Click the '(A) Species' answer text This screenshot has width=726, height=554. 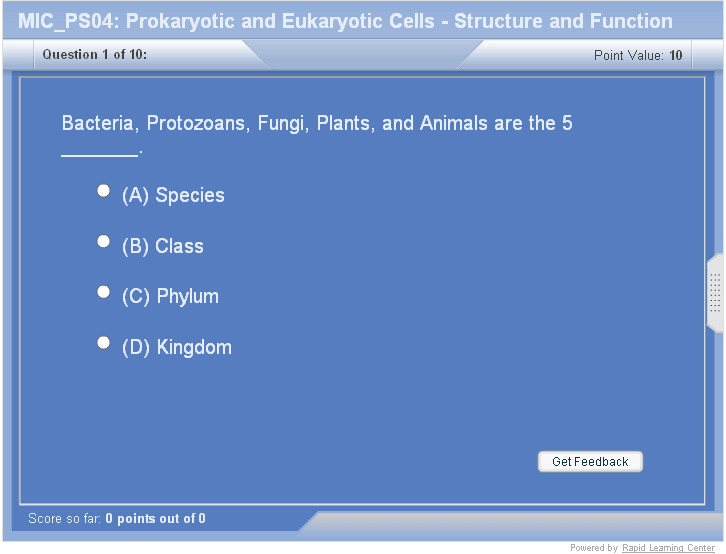173,196
